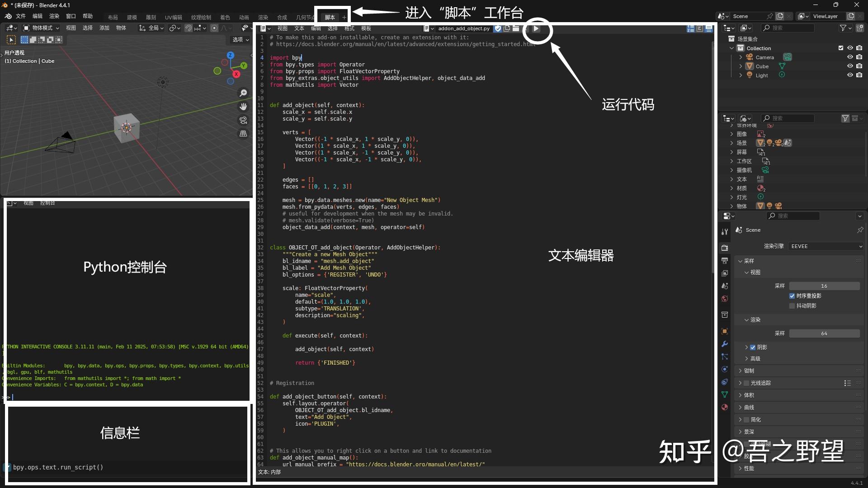
Task: Click the addon_add_object.py filename field
Action: coord(464,28)
